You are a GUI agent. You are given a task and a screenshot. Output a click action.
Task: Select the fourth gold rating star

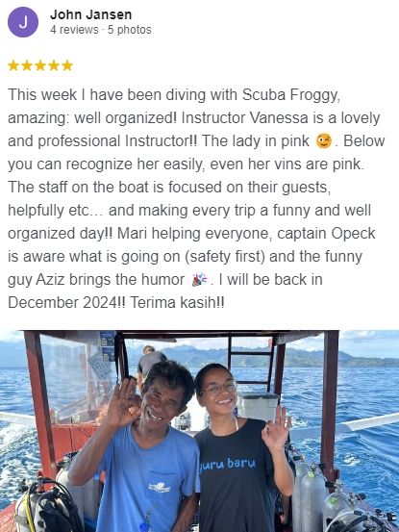tap(54, 65)
